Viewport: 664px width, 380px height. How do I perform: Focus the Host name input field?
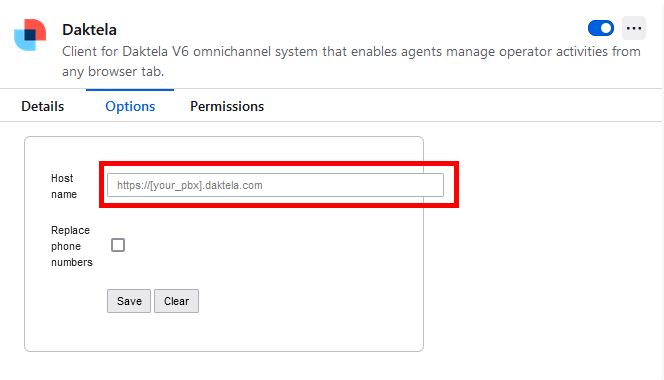tap(275, 185)
